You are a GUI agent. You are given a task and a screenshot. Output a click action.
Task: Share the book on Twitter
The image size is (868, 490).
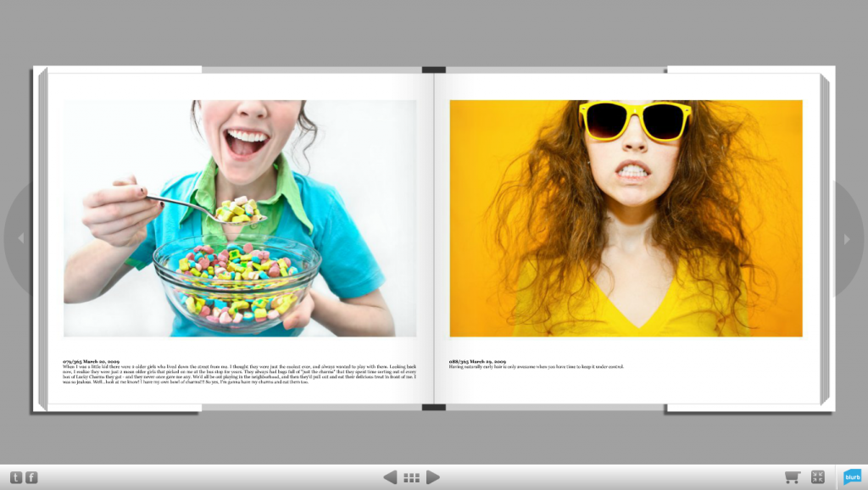15,477
